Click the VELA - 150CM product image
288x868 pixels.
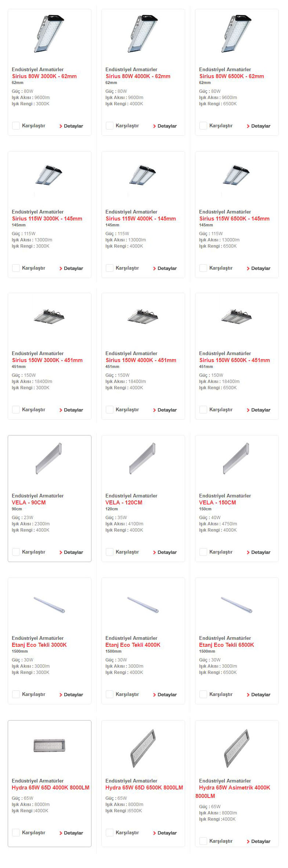click(x=237, y=458)
